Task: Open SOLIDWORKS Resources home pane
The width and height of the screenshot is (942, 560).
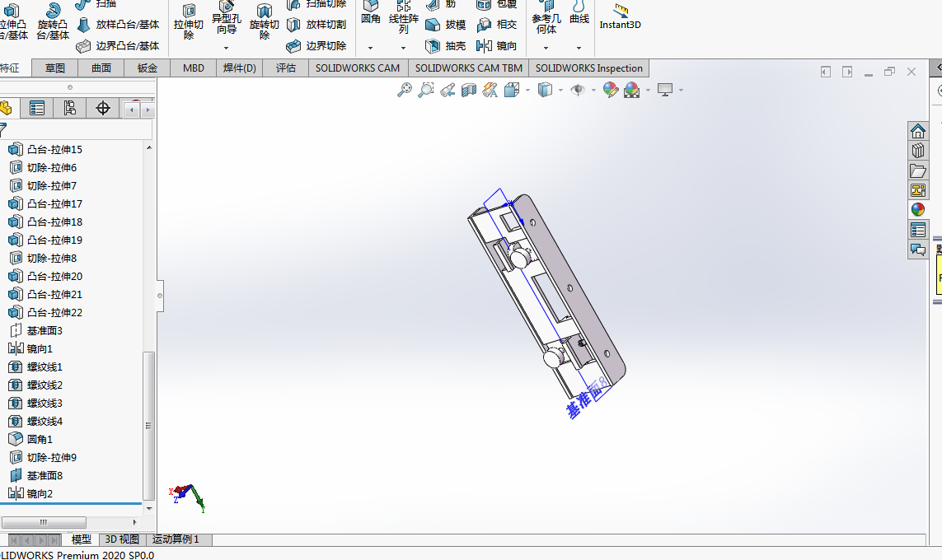Action: pos(918,131)
